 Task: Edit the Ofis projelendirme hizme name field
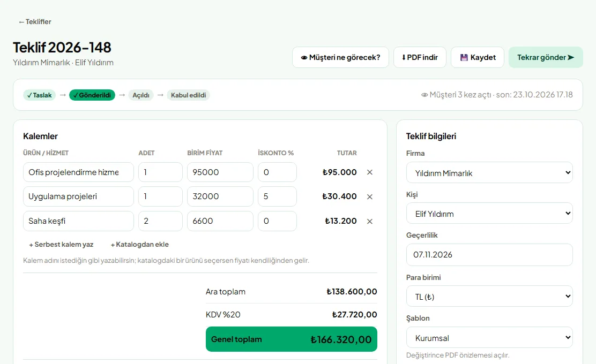[x=78, y=172]
